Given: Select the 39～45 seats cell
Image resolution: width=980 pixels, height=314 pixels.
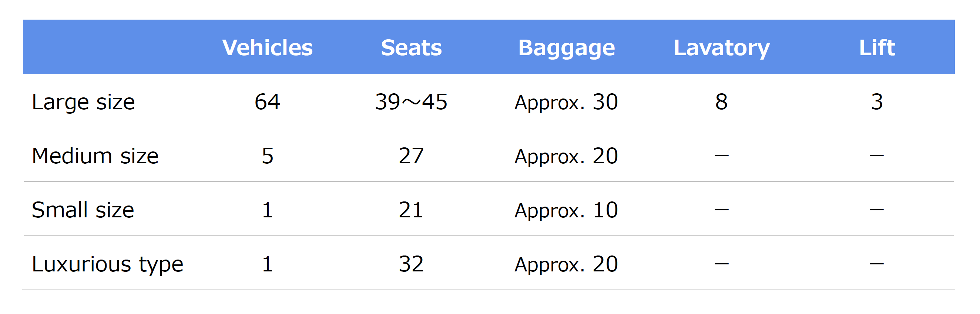Looking at the screenshot, I should coord(411,102).
